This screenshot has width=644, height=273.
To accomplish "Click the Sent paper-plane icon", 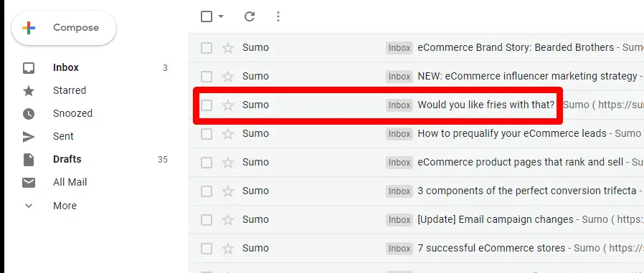I will click(x=29, y=137).
